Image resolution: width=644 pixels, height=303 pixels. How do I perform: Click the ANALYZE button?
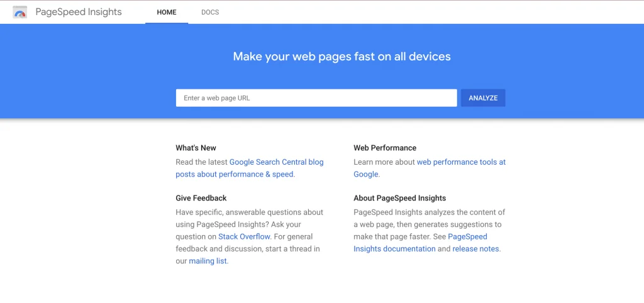click(483, 98)
